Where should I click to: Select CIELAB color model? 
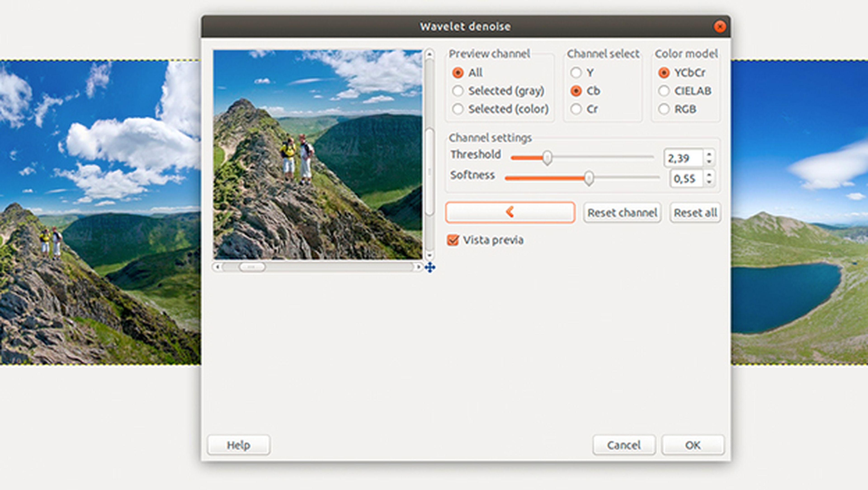pos(663,91)
